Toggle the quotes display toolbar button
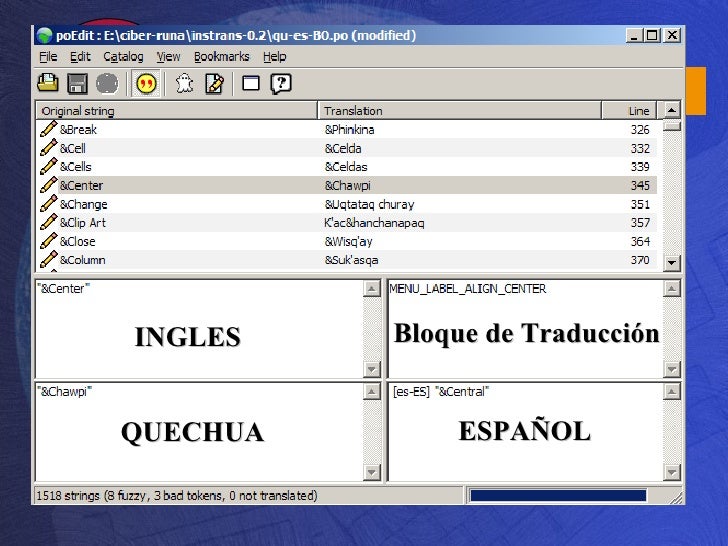 click(146, 84)
